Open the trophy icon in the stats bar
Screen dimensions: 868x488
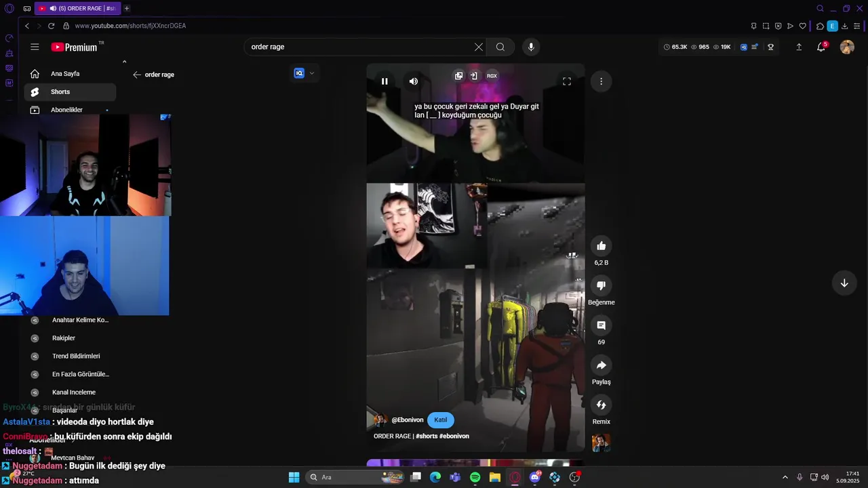pyautogui.click(x=771, y=47)
